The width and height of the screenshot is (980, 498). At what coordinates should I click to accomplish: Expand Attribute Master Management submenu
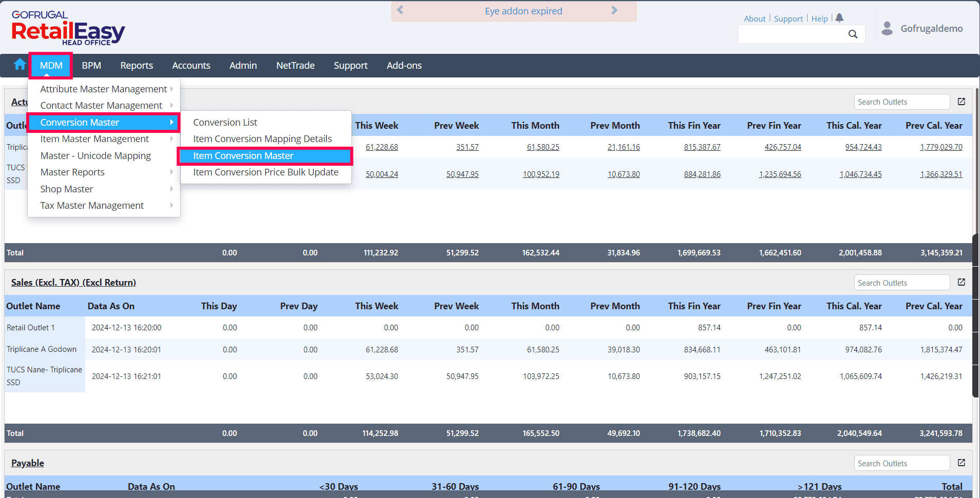(x=104, y=89)
